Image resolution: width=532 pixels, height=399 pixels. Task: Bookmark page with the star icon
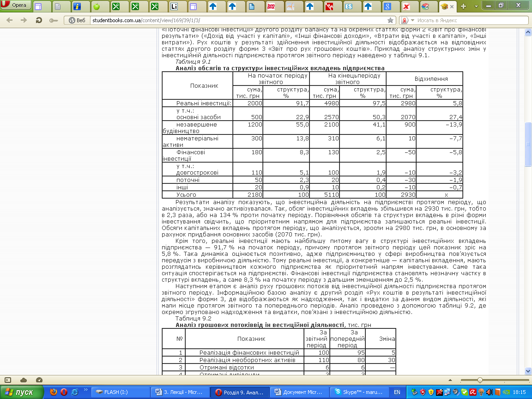(391, 20)
